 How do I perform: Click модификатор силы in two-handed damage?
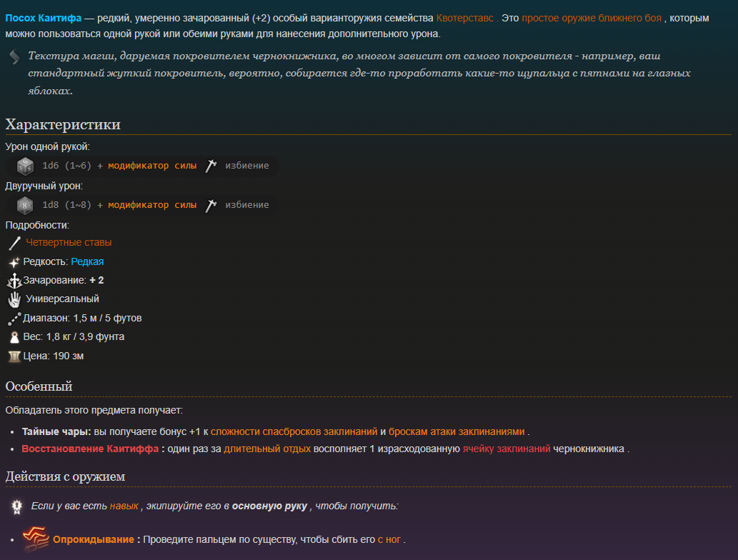pyautogui.click(x=152, y=205)
